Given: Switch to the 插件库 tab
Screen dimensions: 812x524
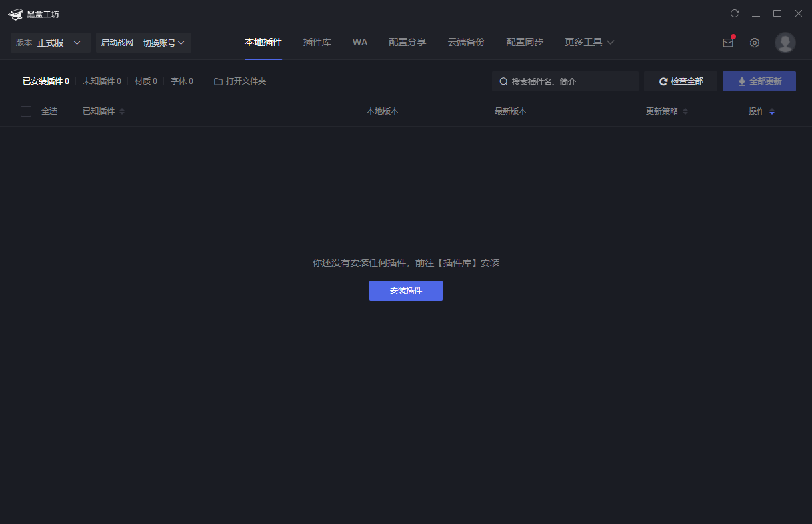Looking at the screenshot, I should pyautogui.click(x=317, y=42).
